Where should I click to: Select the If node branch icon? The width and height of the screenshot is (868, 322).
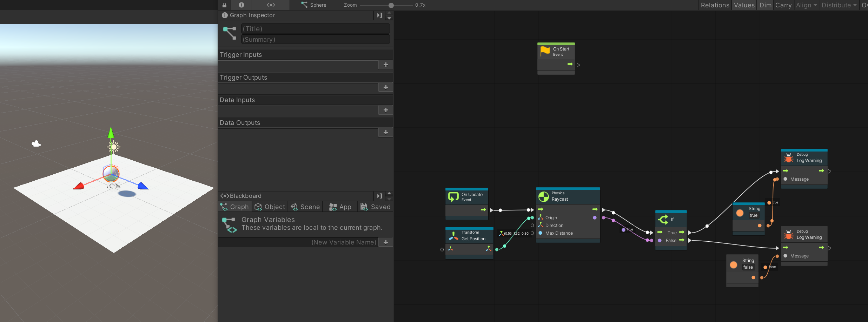point(663,219)
